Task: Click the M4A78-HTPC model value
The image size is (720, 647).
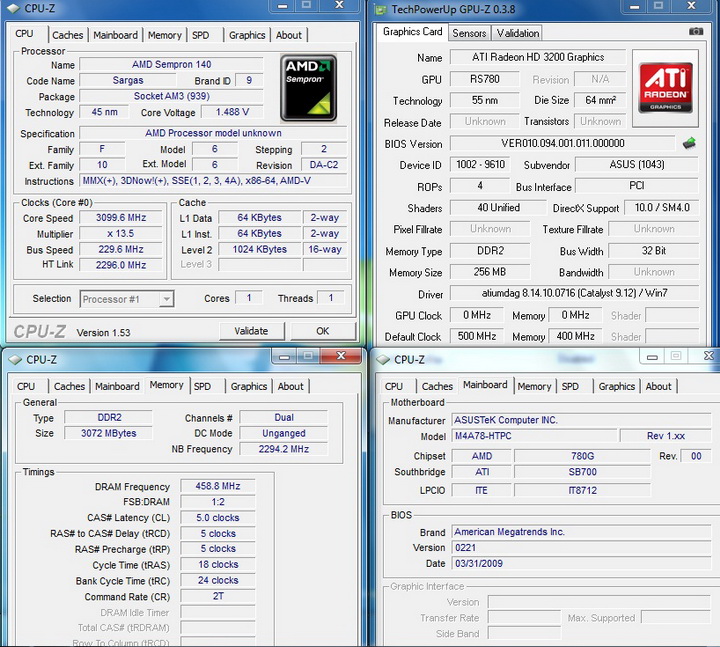Action: [534, 436]
